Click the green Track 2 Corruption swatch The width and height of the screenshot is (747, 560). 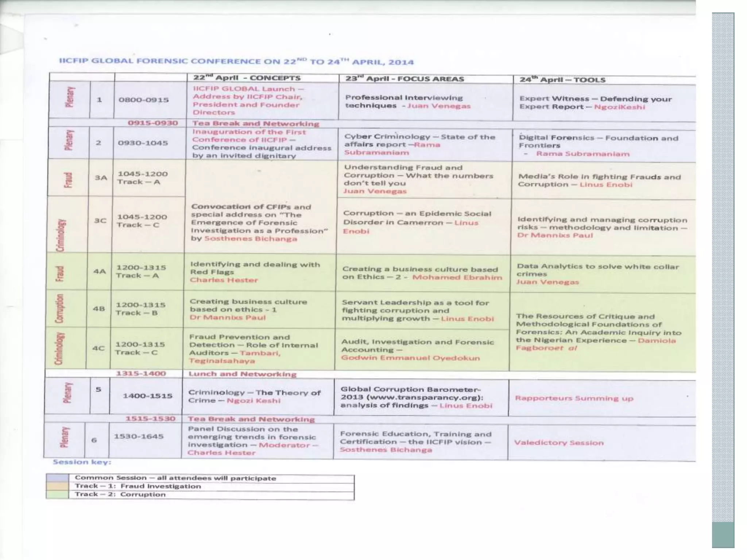[x=58, y=494]
